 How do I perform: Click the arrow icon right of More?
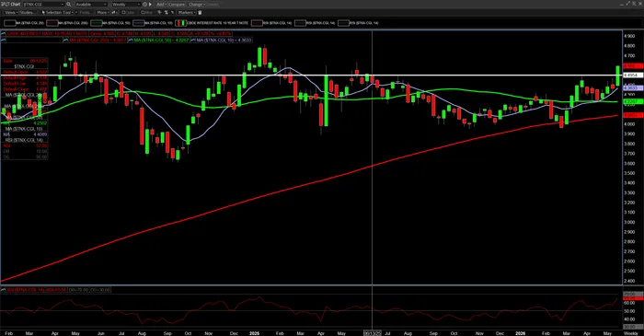[114, 13]
